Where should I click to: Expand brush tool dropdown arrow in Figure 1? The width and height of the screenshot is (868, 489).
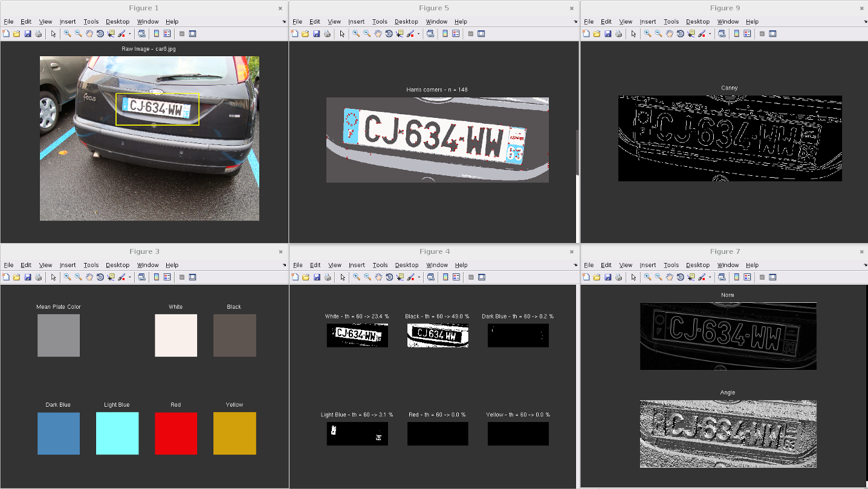tap(129, 34)
